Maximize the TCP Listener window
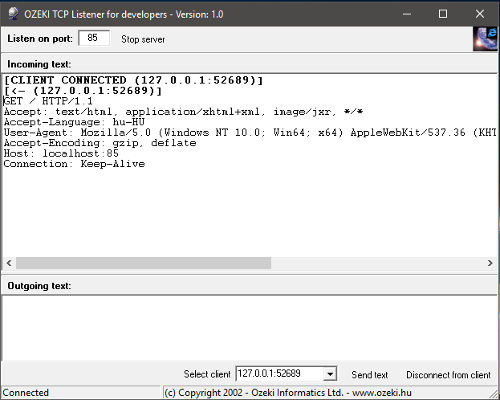Screen dimensions: 500x400 pos(443,14)
